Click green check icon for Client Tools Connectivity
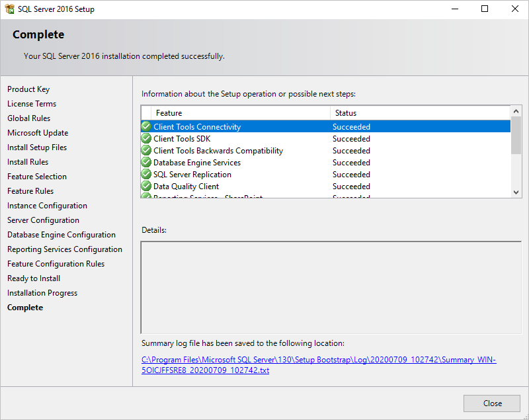 [146, 126]
